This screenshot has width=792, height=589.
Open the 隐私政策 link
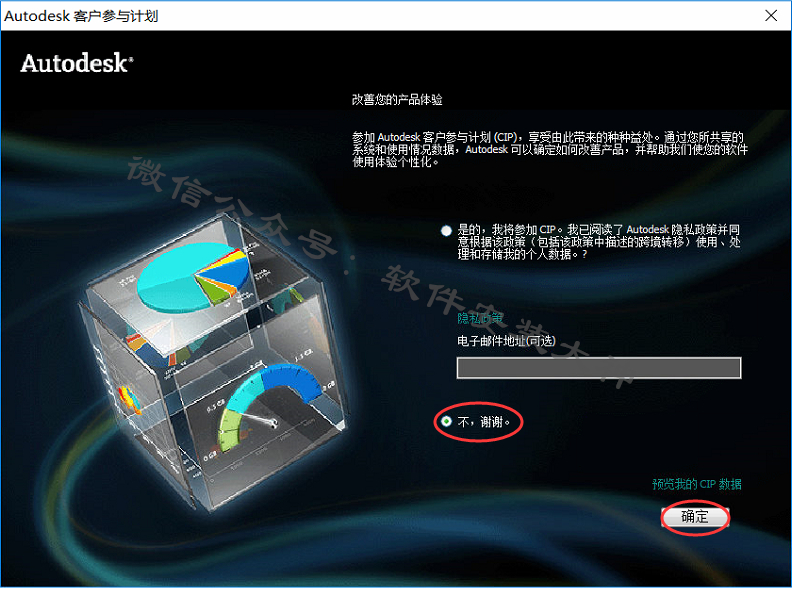point(480,318)
